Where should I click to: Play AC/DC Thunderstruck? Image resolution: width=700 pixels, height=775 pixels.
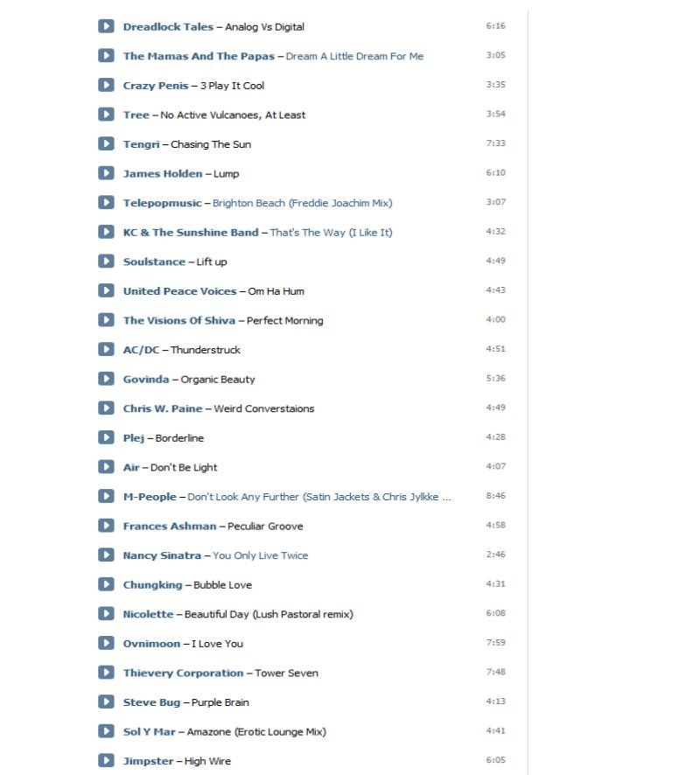(106, 349)
